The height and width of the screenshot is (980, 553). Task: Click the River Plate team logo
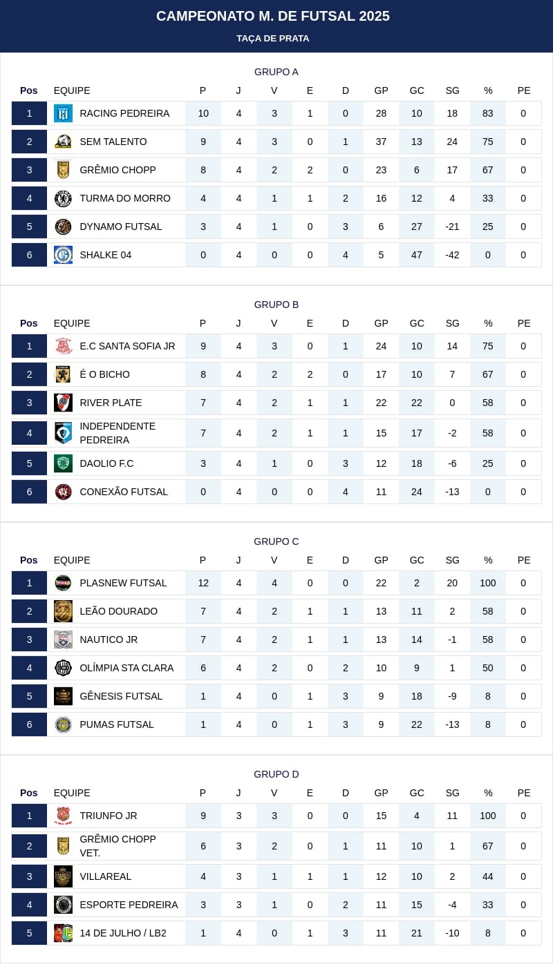coord(63,403)
